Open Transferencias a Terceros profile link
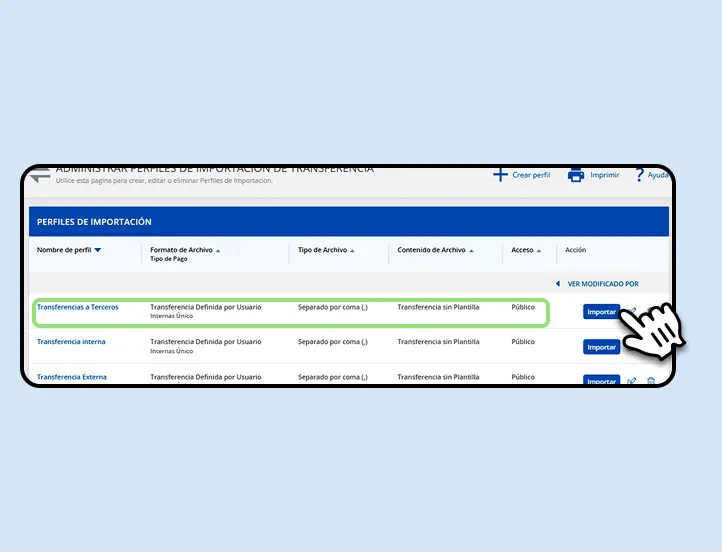The height and width of the screenshot is (552, 722). (77, 307)
